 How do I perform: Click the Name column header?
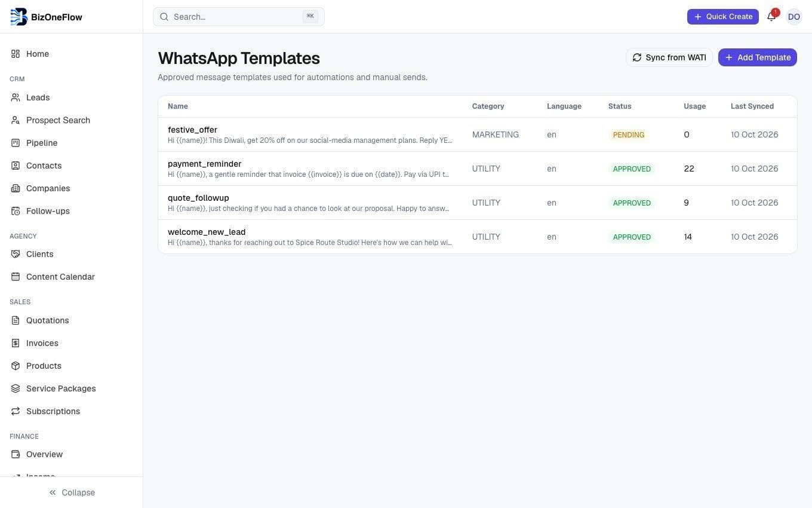click(178, 106)
